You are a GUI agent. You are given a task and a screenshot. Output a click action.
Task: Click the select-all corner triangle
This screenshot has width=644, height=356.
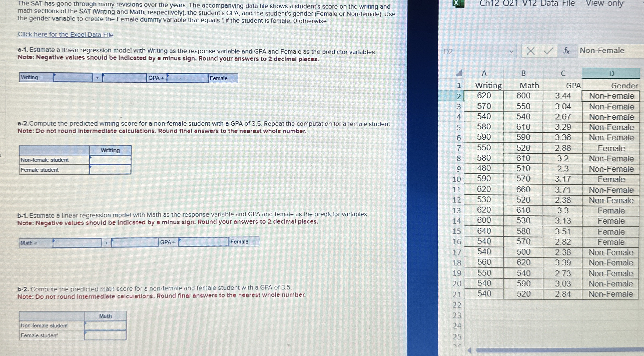pyautogui.click(x=459, y=73)
